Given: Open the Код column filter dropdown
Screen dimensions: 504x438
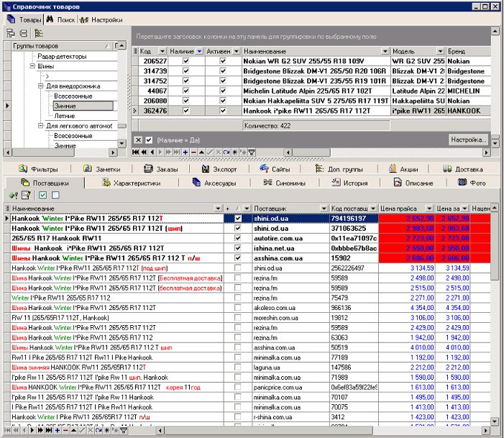Looking at the screenshot, I should point(163,52).
